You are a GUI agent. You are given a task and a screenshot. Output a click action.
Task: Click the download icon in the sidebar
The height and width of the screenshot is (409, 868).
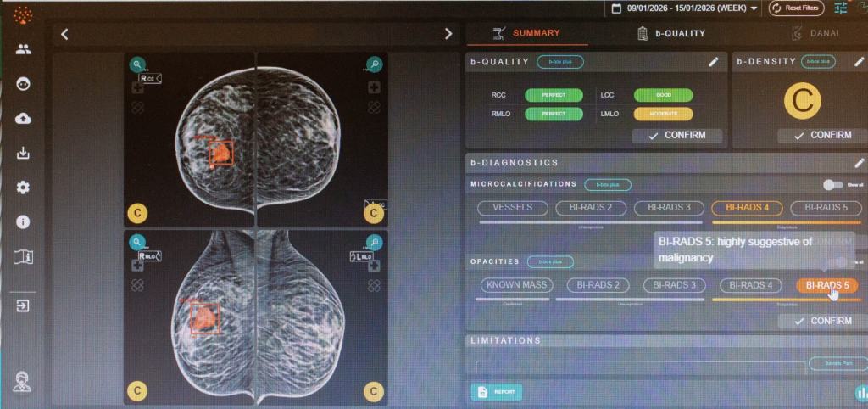tap(23, 153)
